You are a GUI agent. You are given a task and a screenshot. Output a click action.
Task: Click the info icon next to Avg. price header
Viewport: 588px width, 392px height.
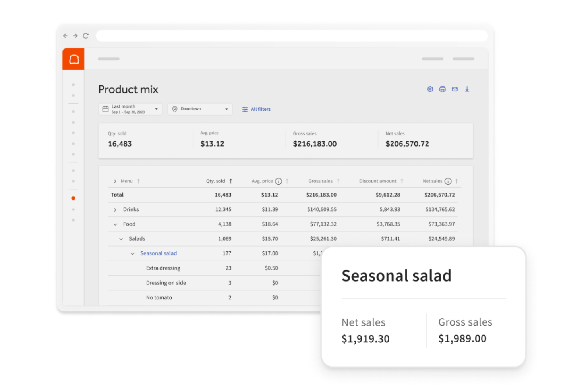click(x=279, y=181)
